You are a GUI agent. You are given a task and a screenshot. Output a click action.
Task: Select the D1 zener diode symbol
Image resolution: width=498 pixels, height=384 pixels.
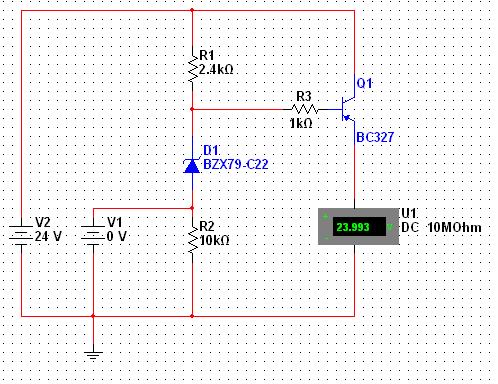[x=192, y=165]
